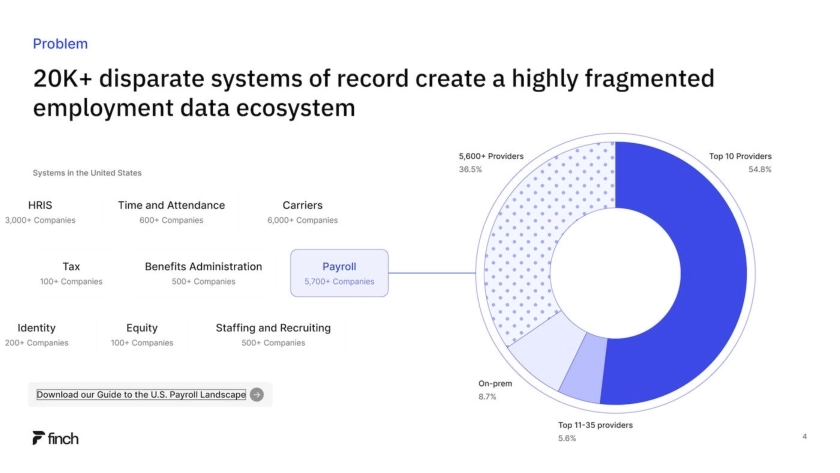Click the Finch logo icon
Viewport: 840px width, 473px height.
click(x=38, y=438)
